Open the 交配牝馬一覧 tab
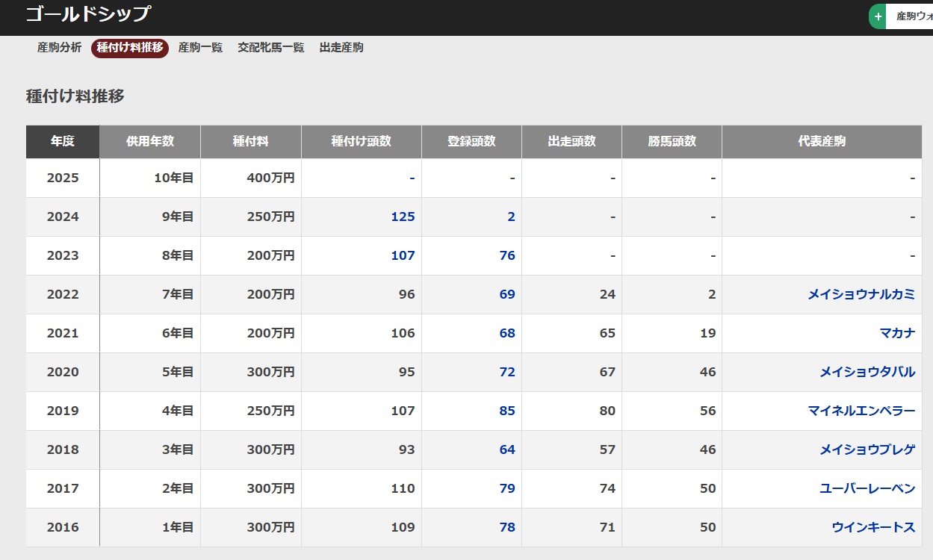This screenshot has height=560, width=933. click(270, 48)
